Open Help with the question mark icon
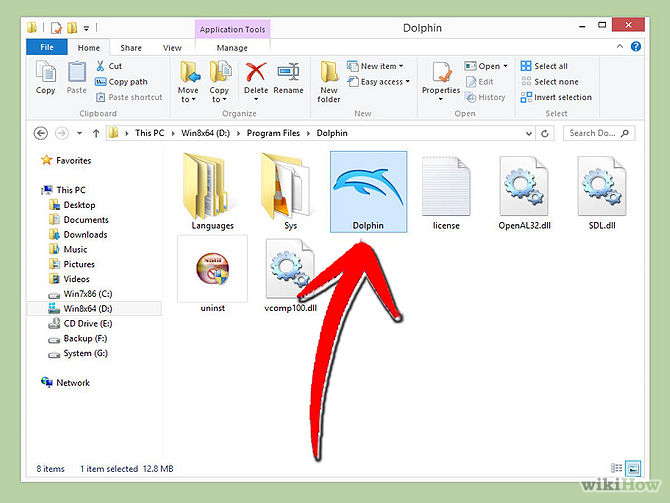670x503 pixels. [x=636, y=46]
